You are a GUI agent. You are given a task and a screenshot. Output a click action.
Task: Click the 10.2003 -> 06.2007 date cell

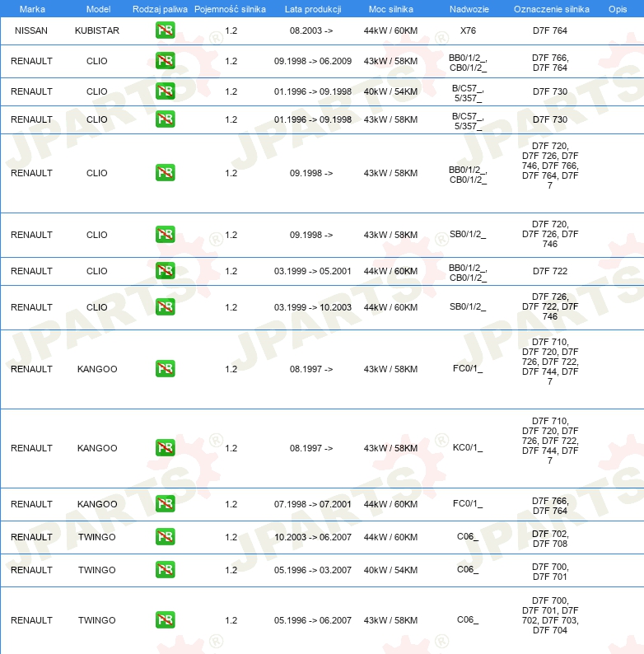pyautogui.click(x=313, y=537)
